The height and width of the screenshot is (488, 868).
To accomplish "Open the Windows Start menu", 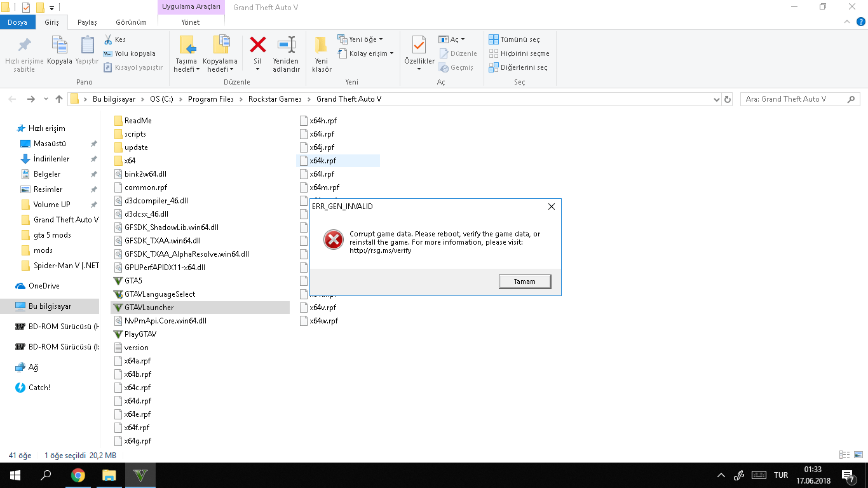I will 15,475.
